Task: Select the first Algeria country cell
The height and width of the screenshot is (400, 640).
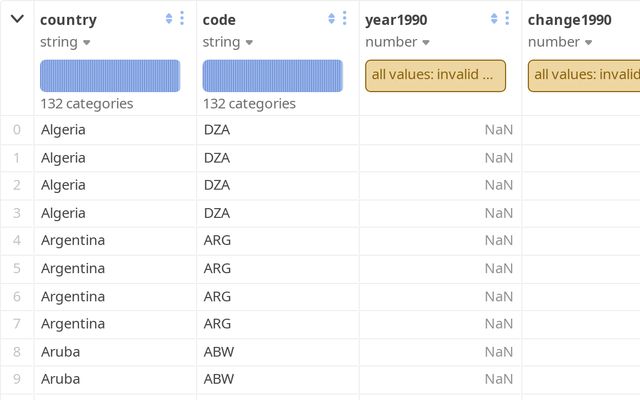Action: [x=63, y=130]
